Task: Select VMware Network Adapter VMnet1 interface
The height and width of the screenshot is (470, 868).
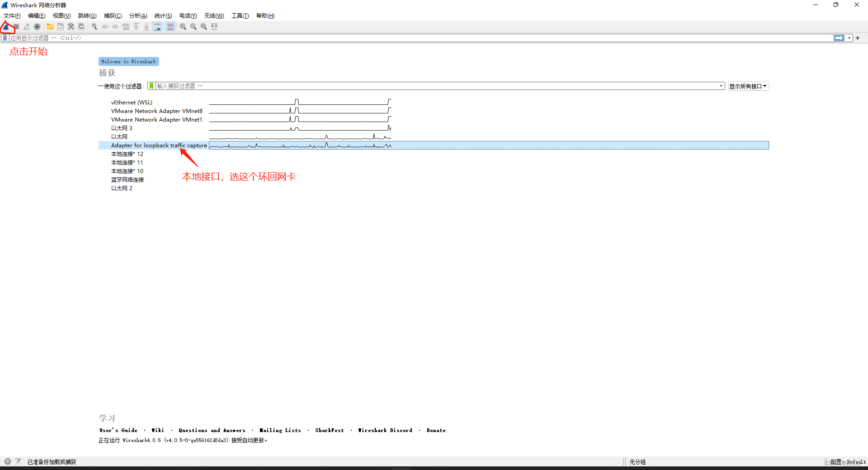Action: tap(434, 119)
